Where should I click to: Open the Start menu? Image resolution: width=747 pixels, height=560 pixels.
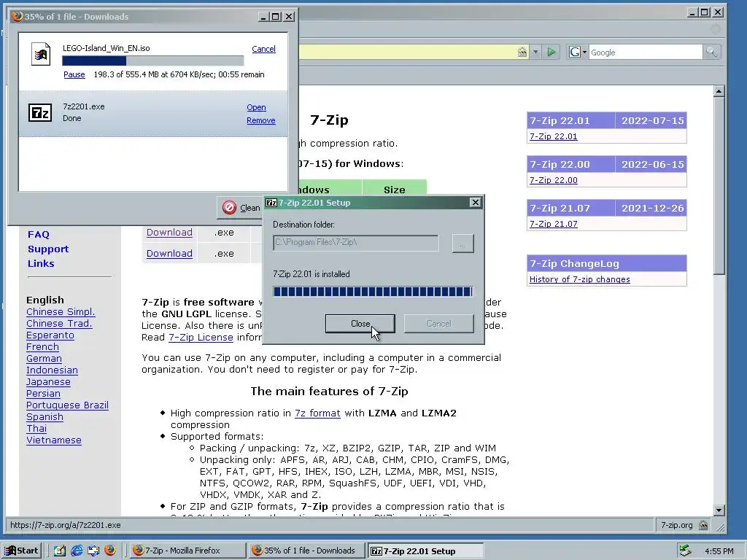point(21,551)
